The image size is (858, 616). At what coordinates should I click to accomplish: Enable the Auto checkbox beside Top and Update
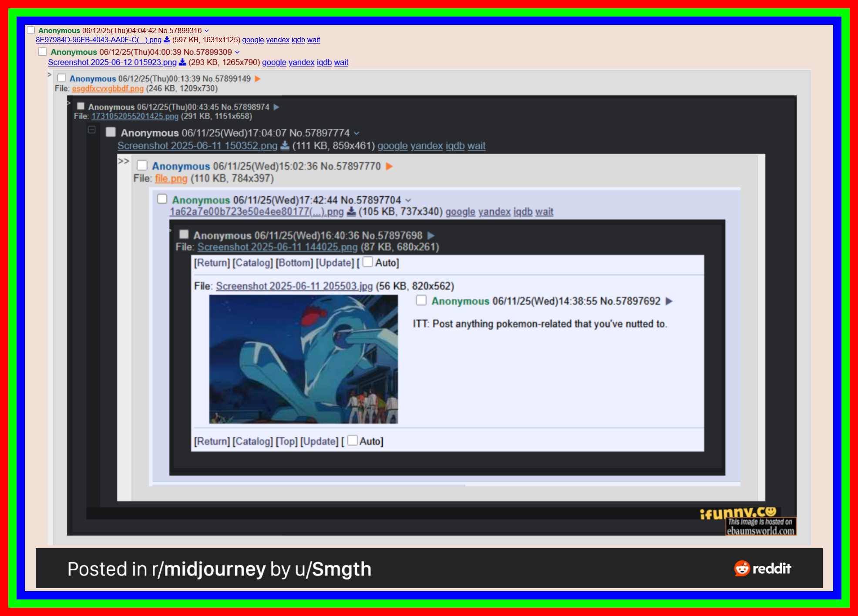click(353, 440)
